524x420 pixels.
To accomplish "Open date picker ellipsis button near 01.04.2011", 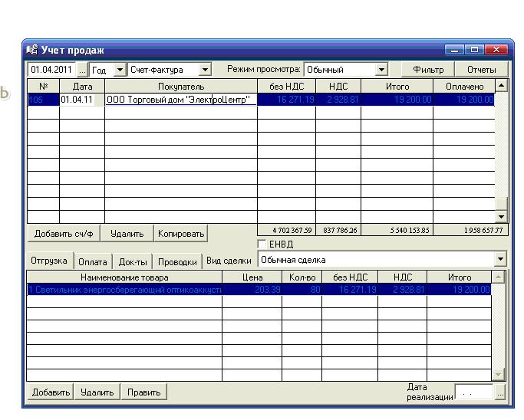I will [82, 70].
